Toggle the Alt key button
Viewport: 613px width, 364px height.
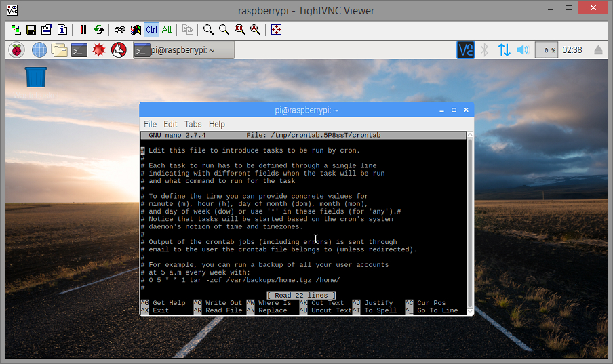coord(167,30)
